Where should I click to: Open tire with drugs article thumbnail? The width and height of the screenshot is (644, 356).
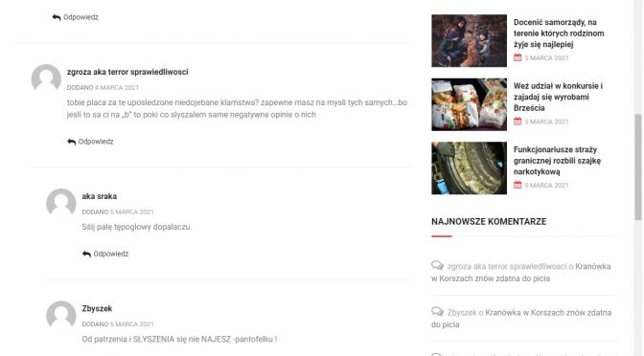[x=469, y=167]
